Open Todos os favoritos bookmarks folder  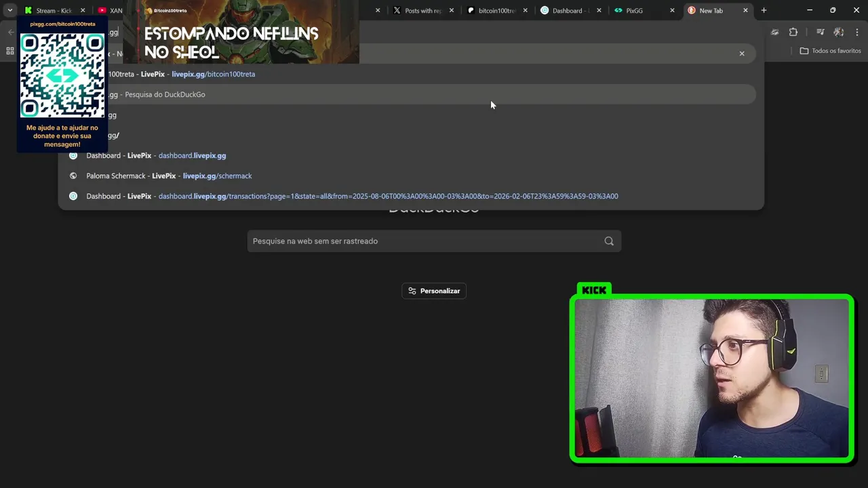tap(830, 51)
